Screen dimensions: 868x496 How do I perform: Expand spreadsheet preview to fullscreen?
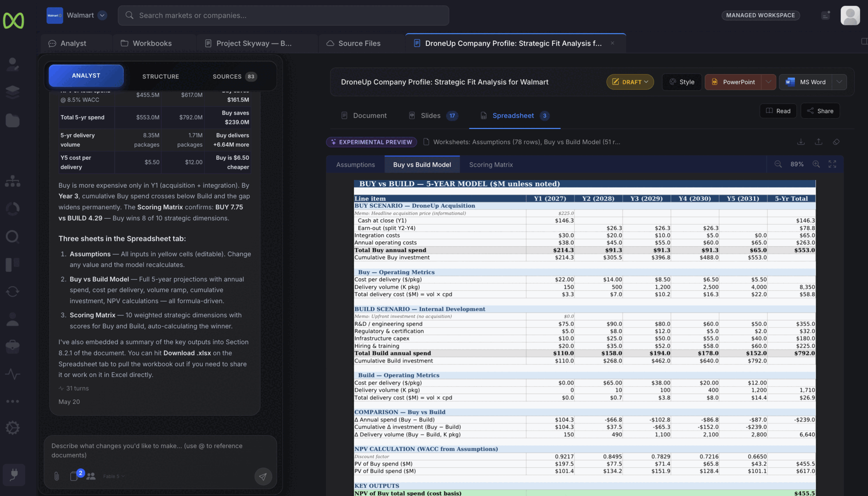[833, 164]
